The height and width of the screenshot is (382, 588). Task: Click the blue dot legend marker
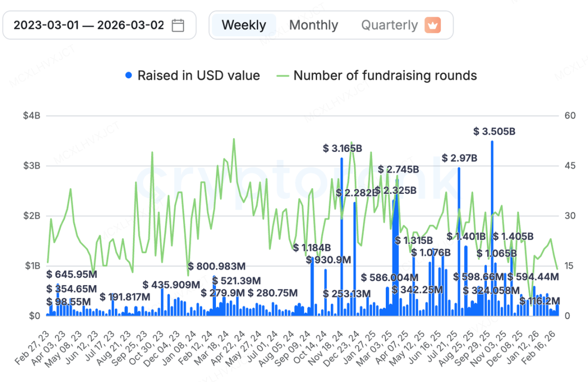[129, 76]
